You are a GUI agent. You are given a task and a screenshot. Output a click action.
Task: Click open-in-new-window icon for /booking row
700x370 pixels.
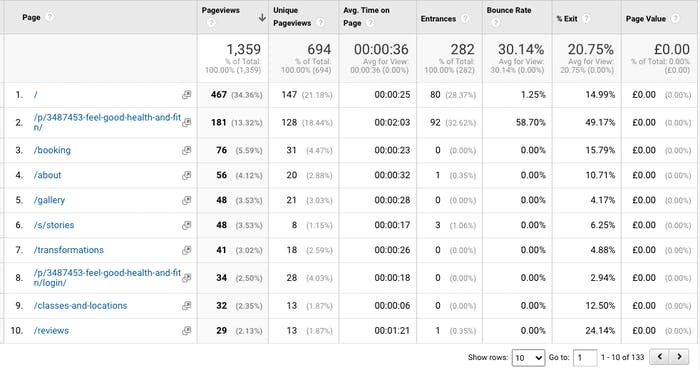pyautogui.click(x=187, y=150)
